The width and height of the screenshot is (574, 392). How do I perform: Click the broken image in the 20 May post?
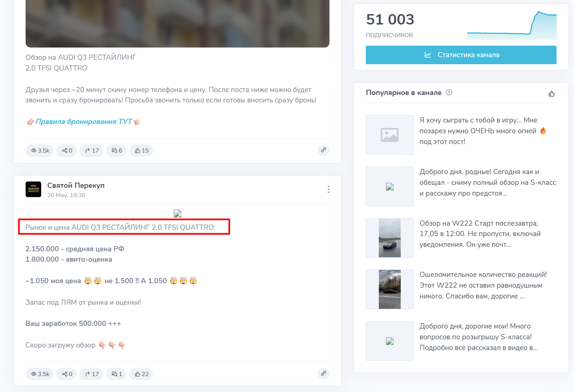coord(177,213)
